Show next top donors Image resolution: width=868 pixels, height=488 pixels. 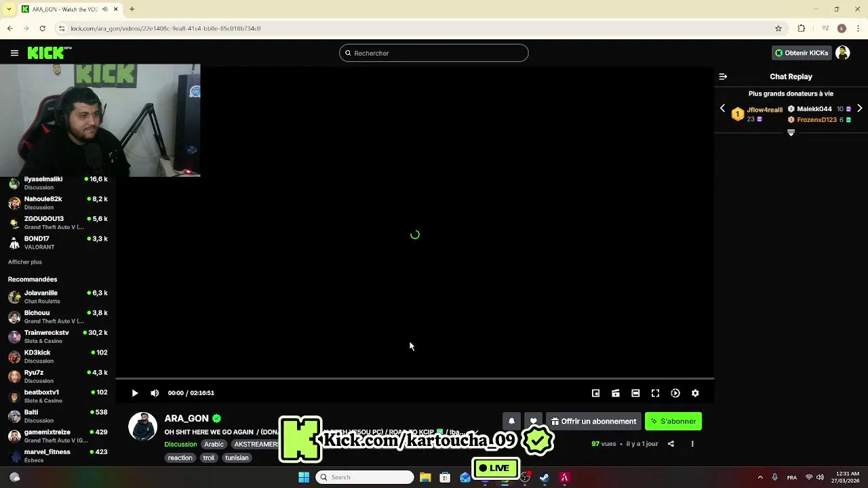click(859, 108)
